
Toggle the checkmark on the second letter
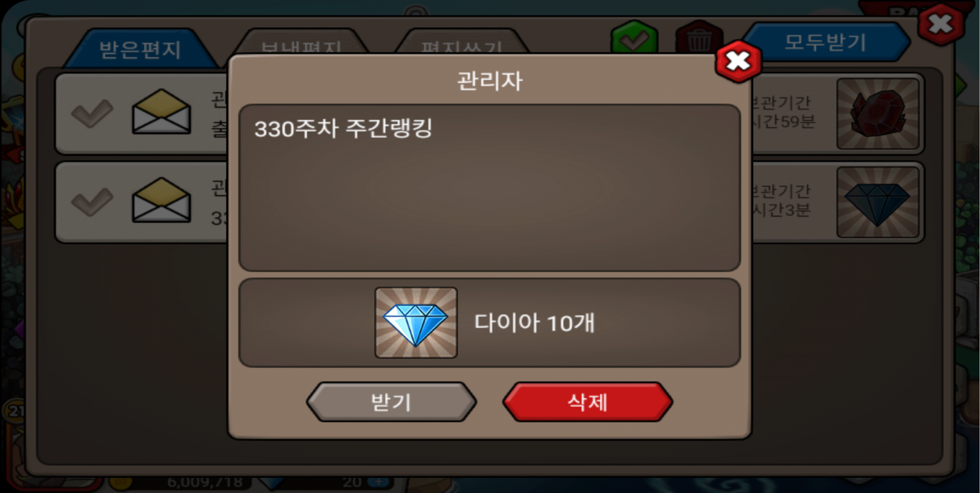pos(93,202)
